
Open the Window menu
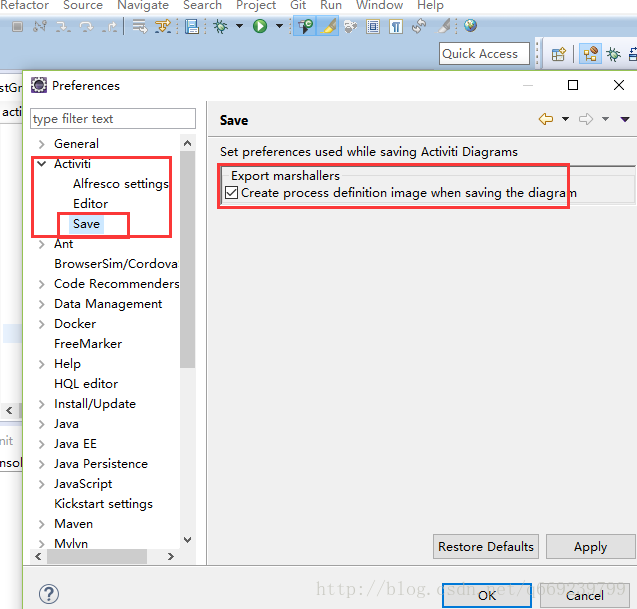coord(379,5)
